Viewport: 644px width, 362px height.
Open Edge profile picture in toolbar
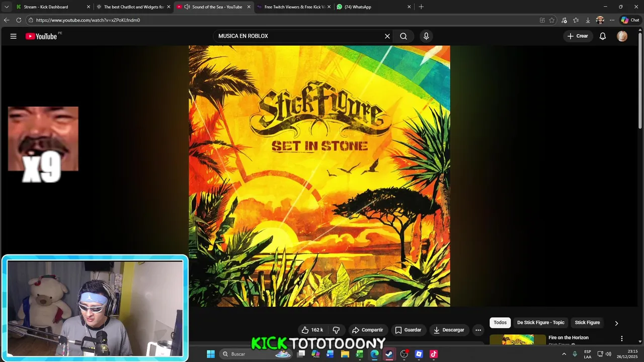(x=600, y=20)
